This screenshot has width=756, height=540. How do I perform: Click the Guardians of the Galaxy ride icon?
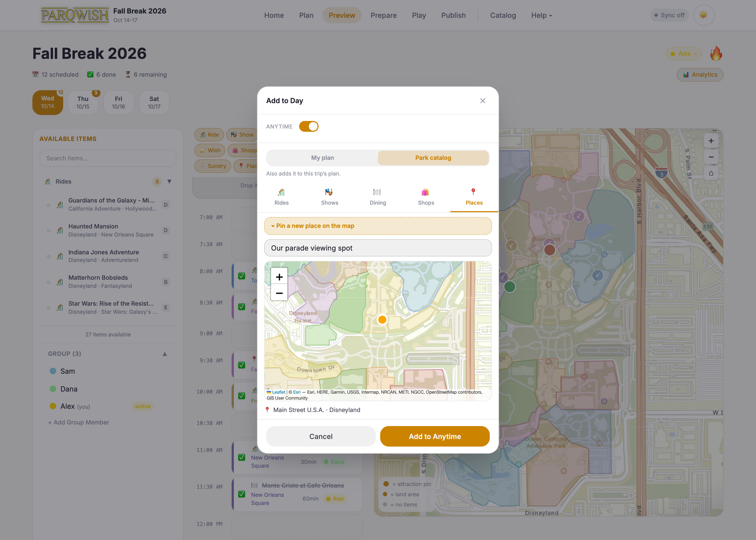point(60,204)
